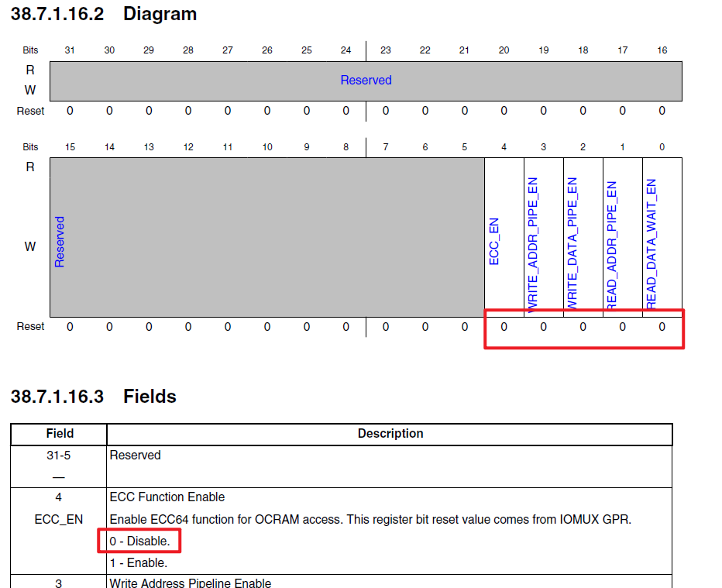
Task: Click the Description column header
Action: pyautogui.click(x=390, y=434)
